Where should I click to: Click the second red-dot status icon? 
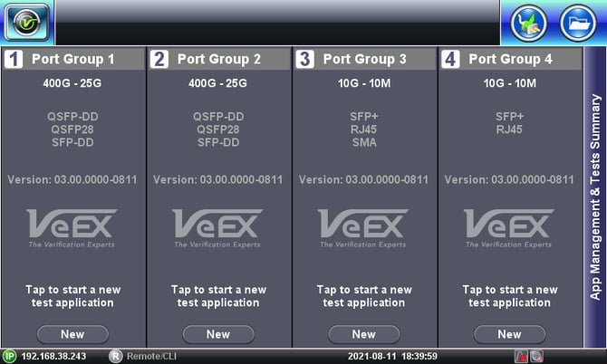[536, 356]
